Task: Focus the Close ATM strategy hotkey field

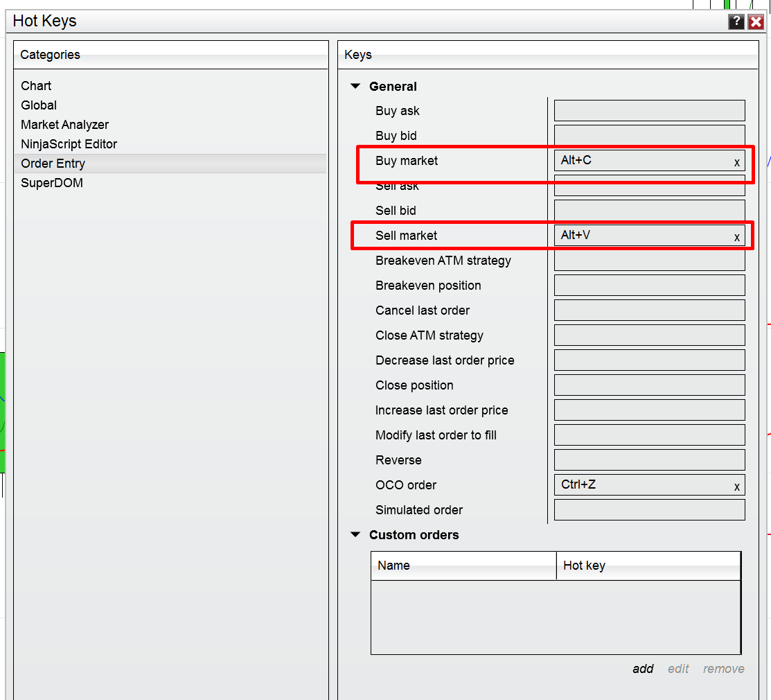Action: 649,335
